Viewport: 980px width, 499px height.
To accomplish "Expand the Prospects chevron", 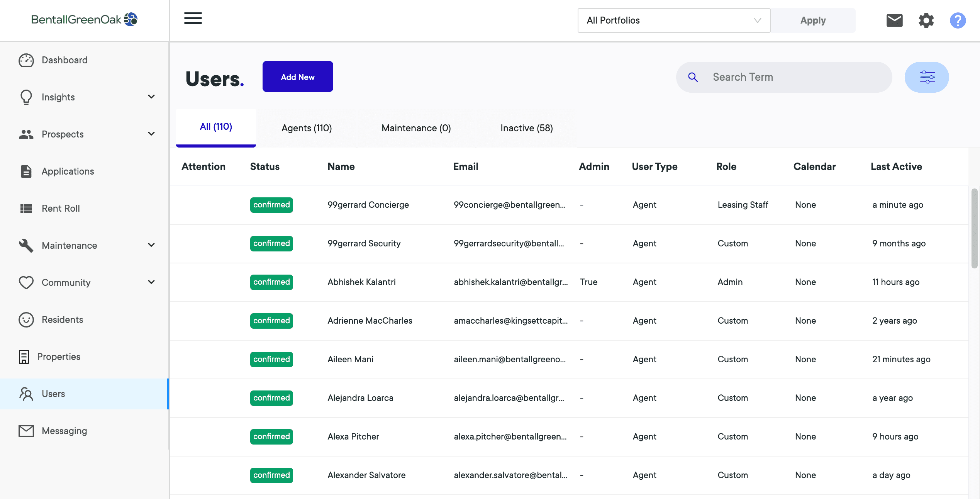I will click(x=151, y=134).
